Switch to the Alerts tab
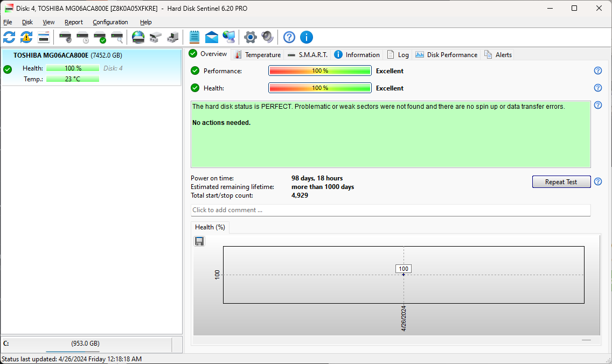Viewport: 612px width, 364px height. point(498,54)
